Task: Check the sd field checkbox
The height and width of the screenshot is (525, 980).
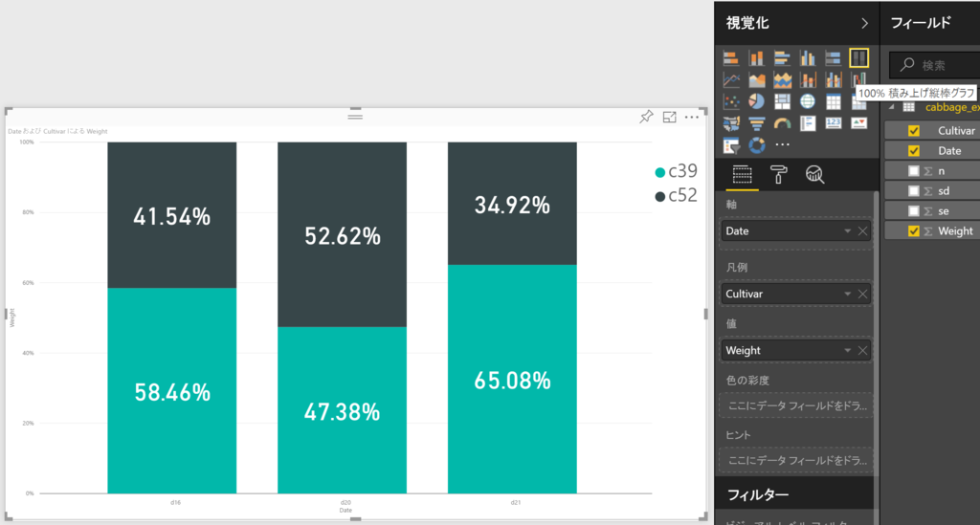Action: click(x=914, y=190)
